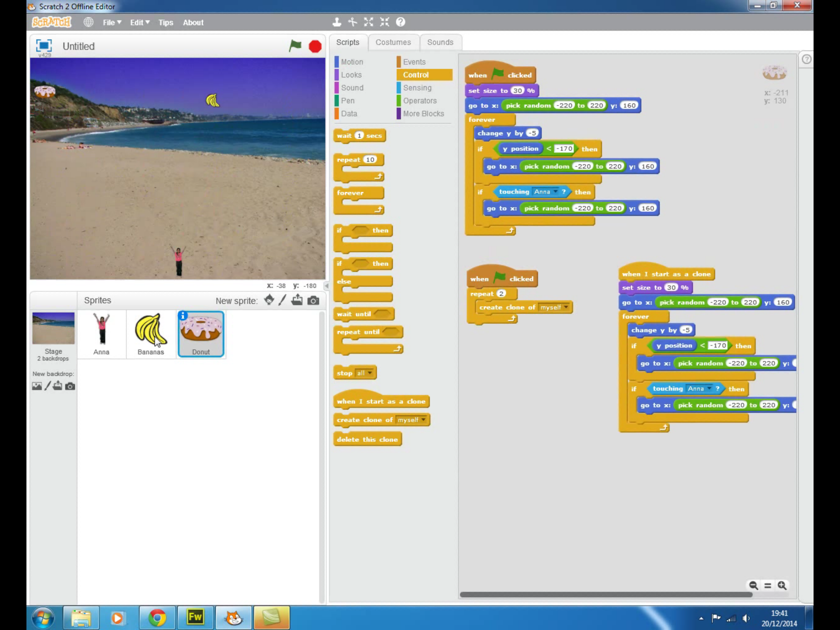Open the Sensing block category
The image size is (840, 630).
click(417, 88)
